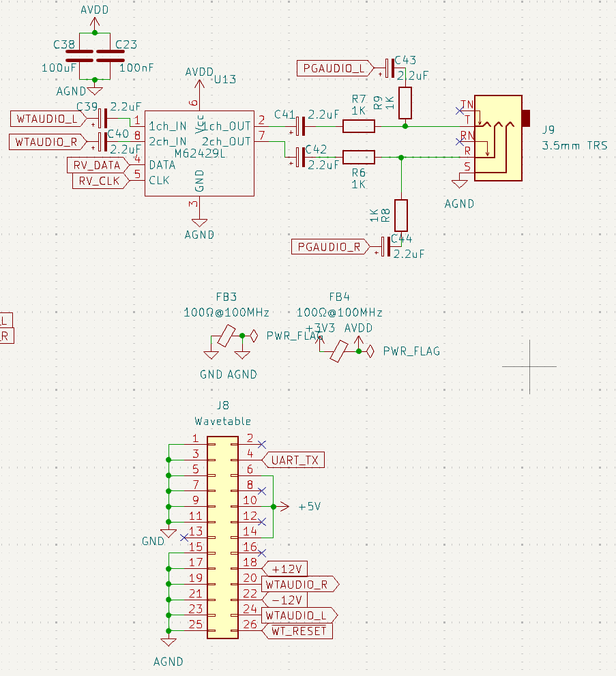Select the WTAUDIO_R input label near C40
616x676 pixels.
click(x=48, y=142)
